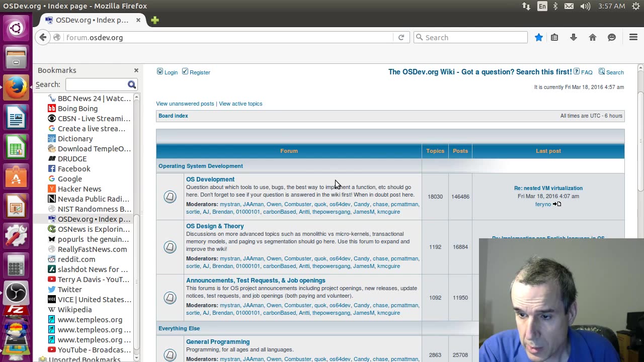Open the Operating System Development category
Viewport: 644px width, 362px height.
click(x=201, y=166)
